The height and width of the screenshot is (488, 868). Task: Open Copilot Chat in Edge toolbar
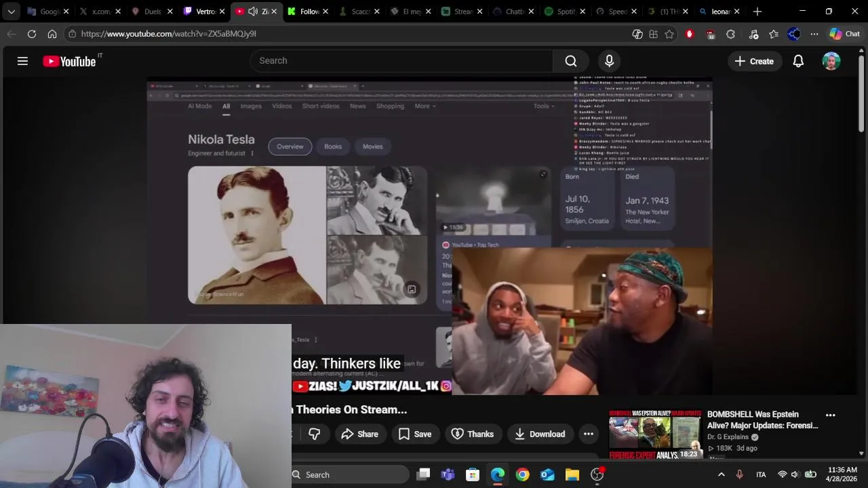pyautogui.click(x=844, y=34)
